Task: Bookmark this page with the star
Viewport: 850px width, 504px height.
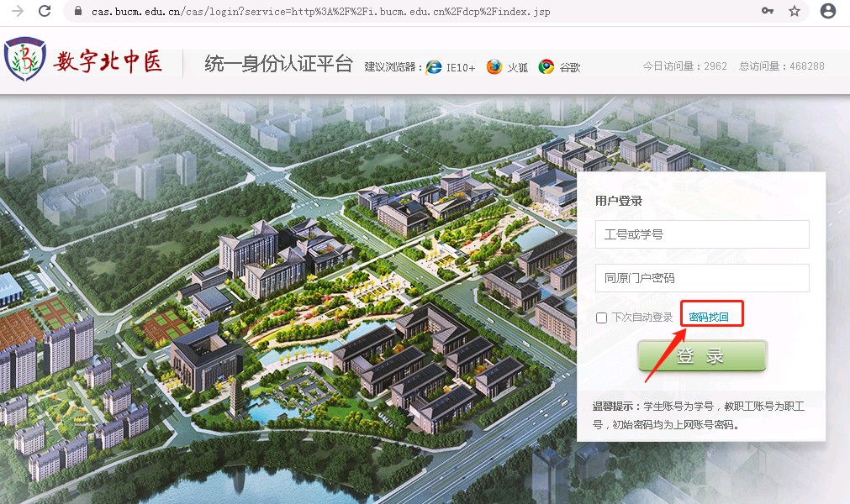Action: 795,11
